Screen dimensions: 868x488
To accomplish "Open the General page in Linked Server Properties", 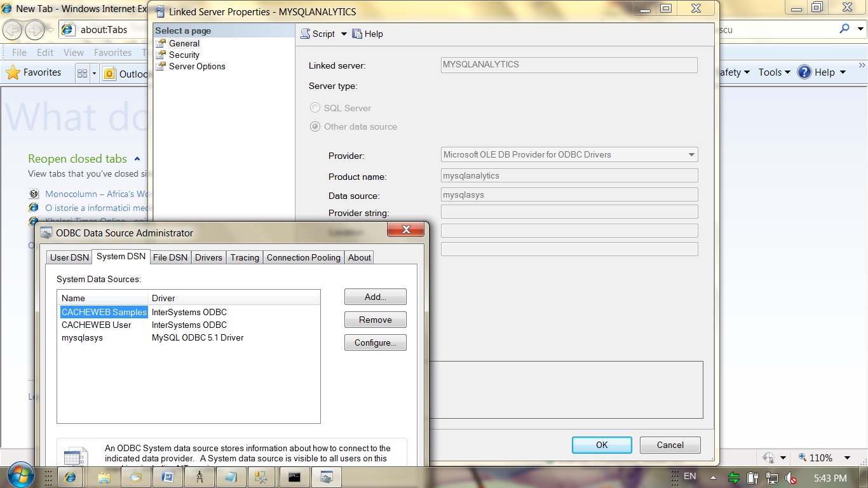I will pyautogui.click(x=184, y=43).
